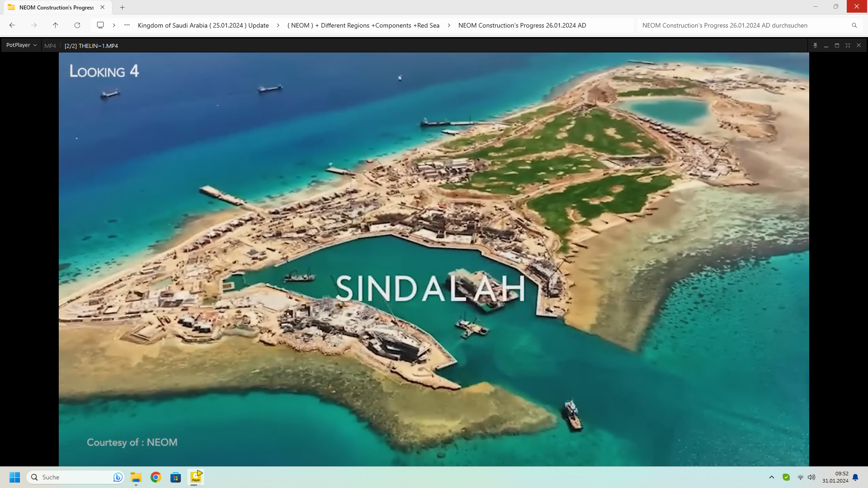Launch Google Chrome from taskbar

156,477
